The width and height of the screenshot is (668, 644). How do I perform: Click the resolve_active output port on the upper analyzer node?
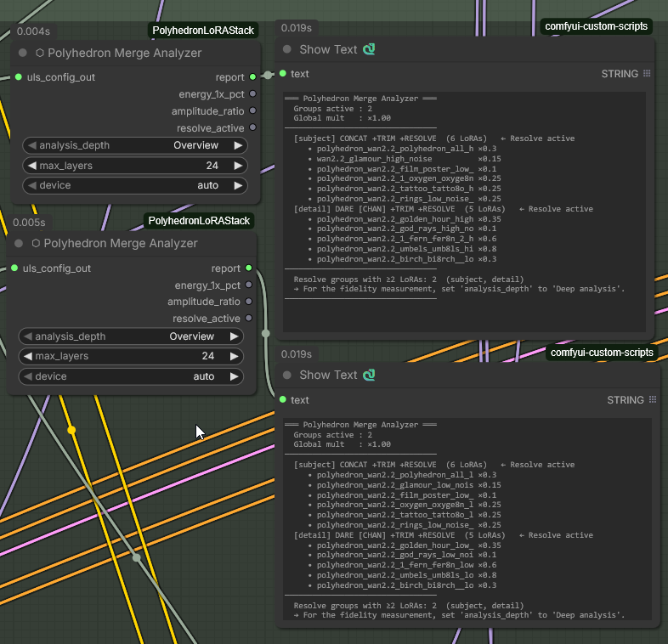252,127
